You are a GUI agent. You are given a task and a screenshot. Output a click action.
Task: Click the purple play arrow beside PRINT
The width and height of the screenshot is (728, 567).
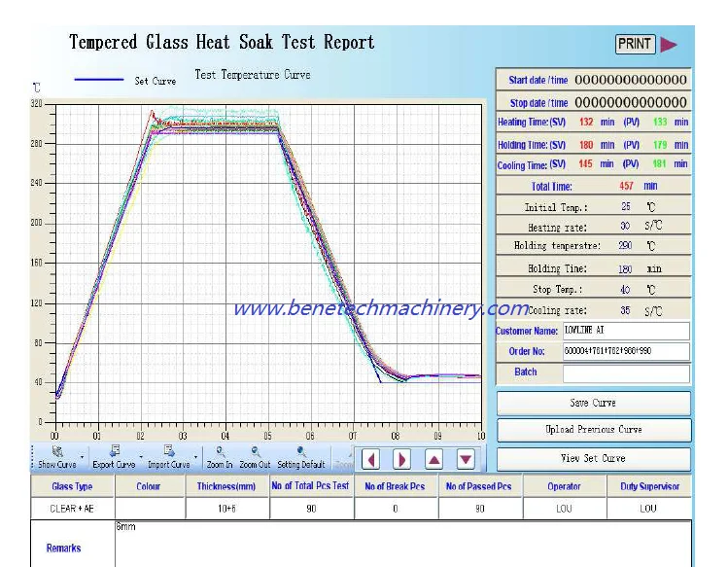pyautogui.click(x=669, y=45)
